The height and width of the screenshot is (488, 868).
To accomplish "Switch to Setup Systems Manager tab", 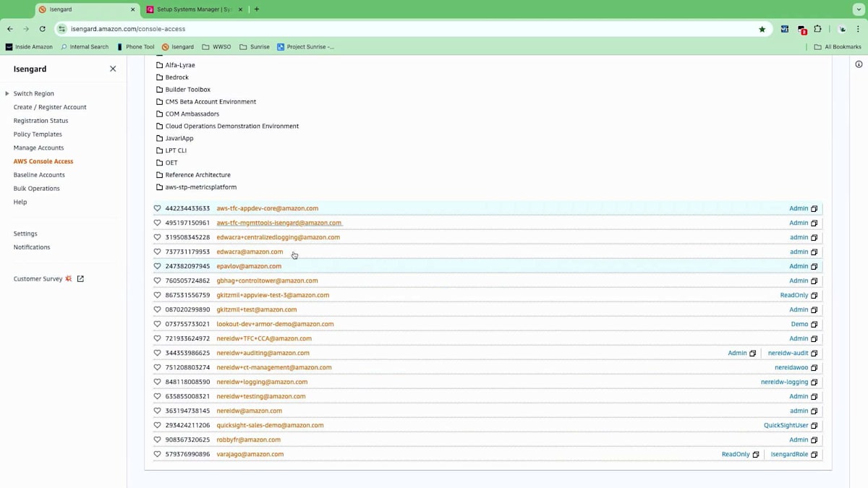I will pos(195,9).
